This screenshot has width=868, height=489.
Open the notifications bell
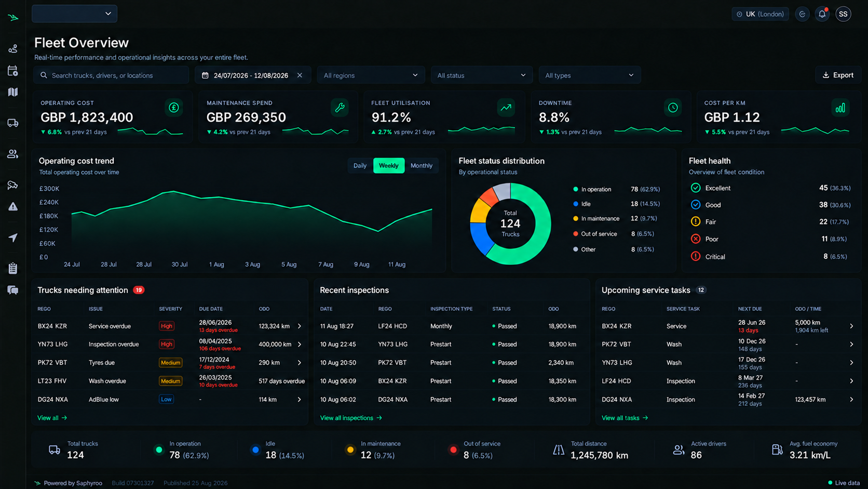(x=822, y=14)
